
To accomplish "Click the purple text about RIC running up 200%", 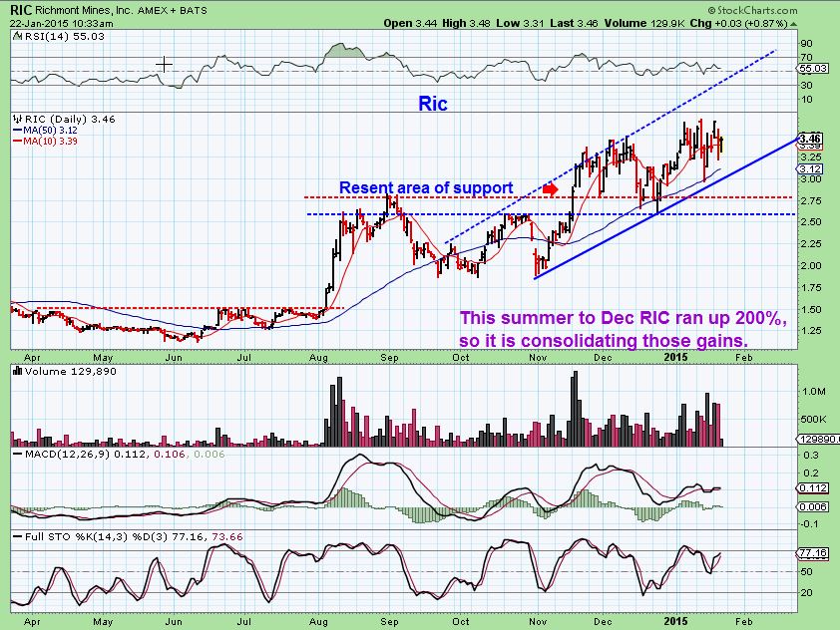I will [x=624, y=318].
